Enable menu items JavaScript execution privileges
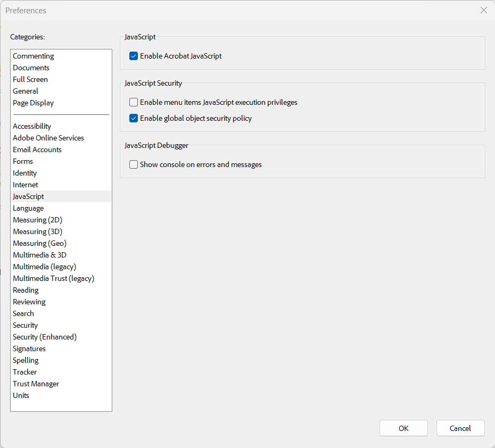The height and width of the screenshot is (448, 495). coord(134,102)
